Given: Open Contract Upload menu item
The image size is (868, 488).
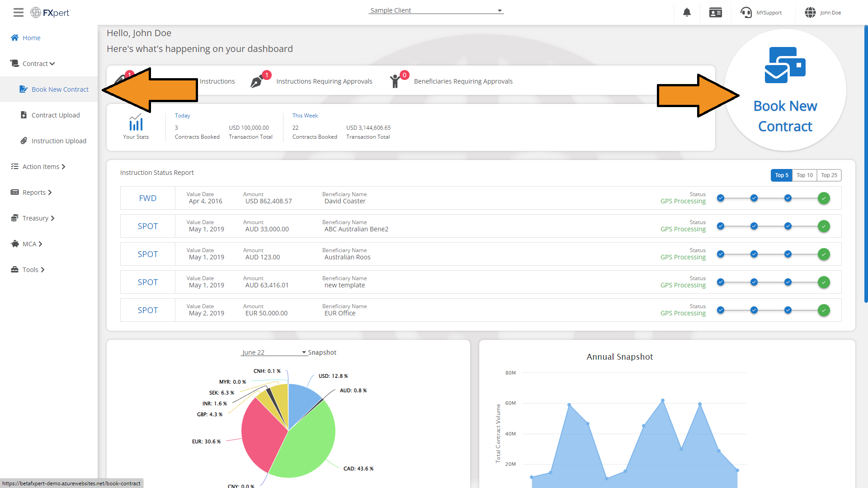Looking at the screenshot, I should [x=55, y=115].
